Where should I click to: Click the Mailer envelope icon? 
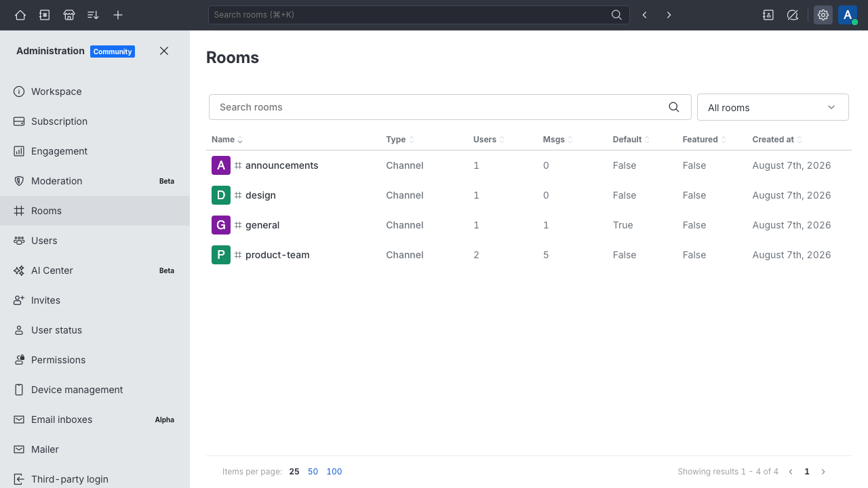pos(19,449)
